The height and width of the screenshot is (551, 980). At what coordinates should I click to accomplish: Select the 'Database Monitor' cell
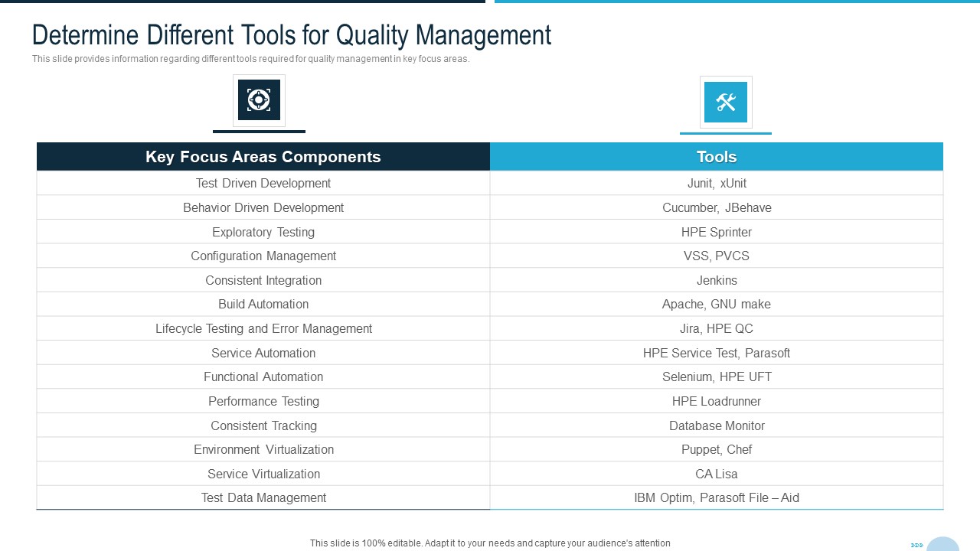point(717,425)
